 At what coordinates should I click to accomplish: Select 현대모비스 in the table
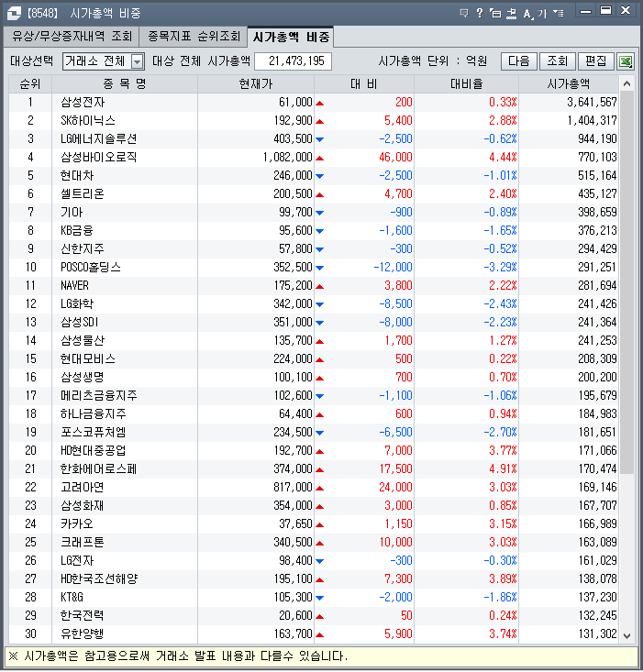tap(88, 358)
